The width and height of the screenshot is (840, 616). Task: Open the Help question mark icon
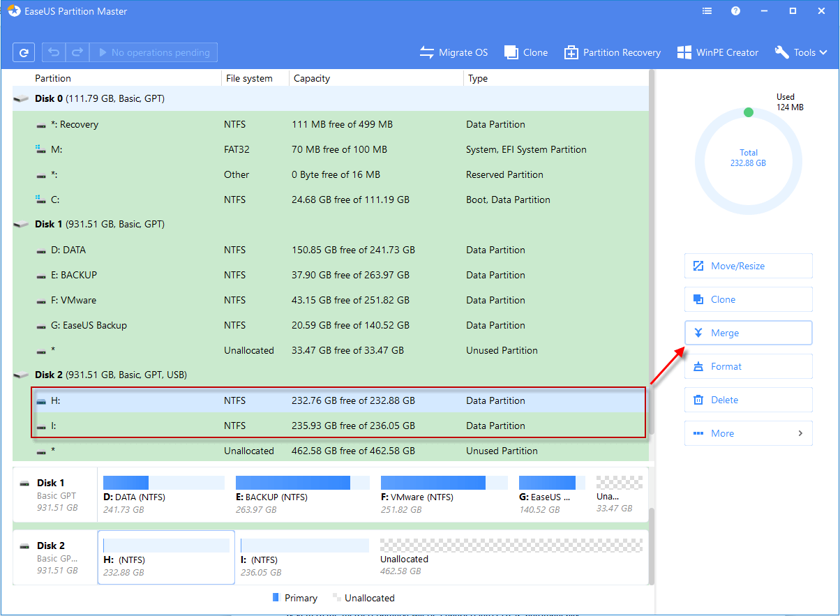[x=735, y=11]
